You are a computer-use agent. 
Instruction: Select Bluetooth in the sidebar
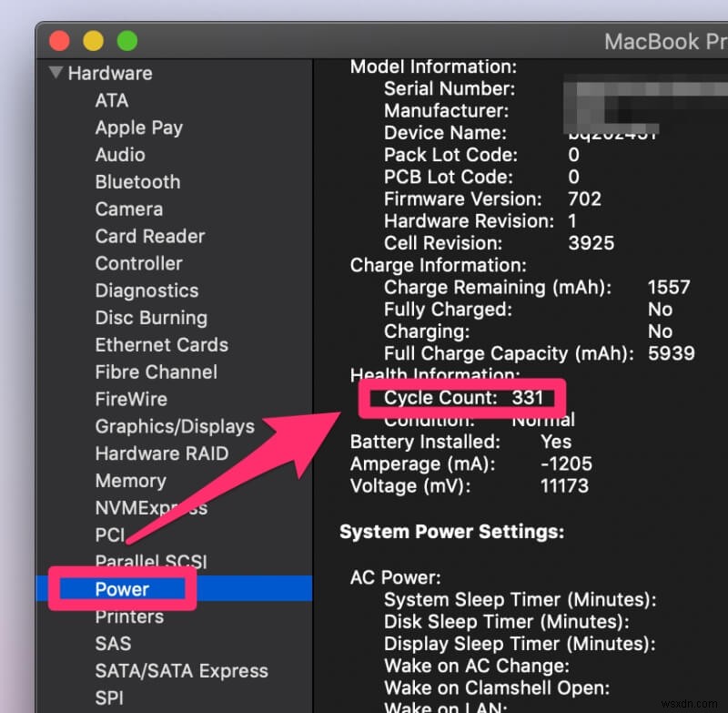[137, 182]
